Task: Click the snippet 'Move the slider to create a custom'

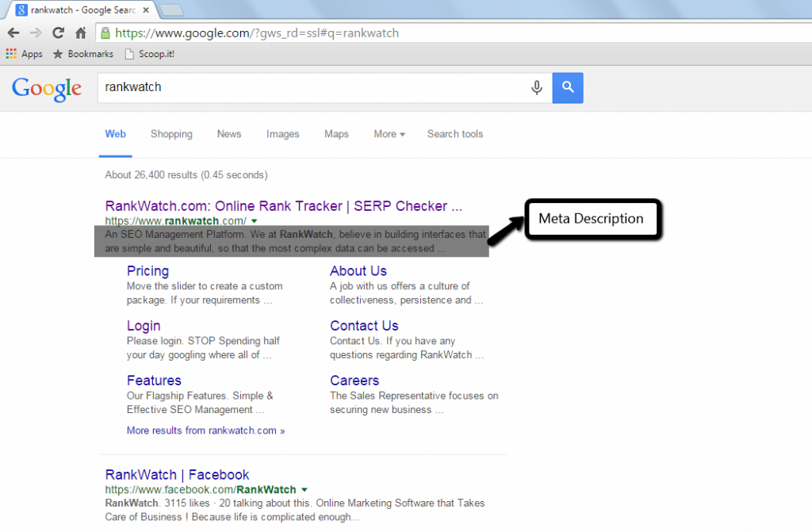Action: click(x=205, y=286)
